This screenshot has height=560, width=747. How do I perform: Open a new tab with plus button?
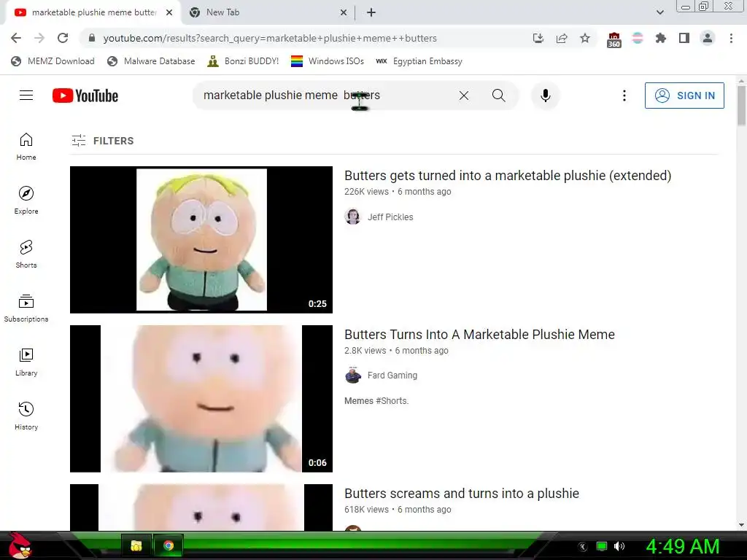click(371, 12)
